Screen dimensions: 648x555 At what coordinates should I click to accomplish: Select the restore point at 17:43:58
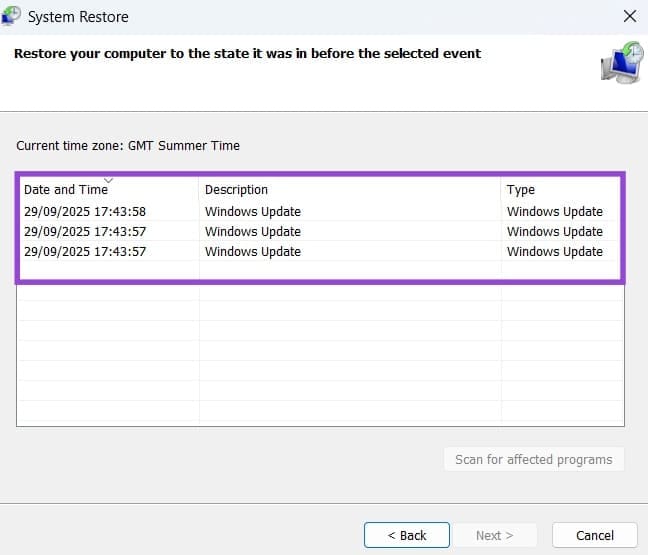pos(85,212)
